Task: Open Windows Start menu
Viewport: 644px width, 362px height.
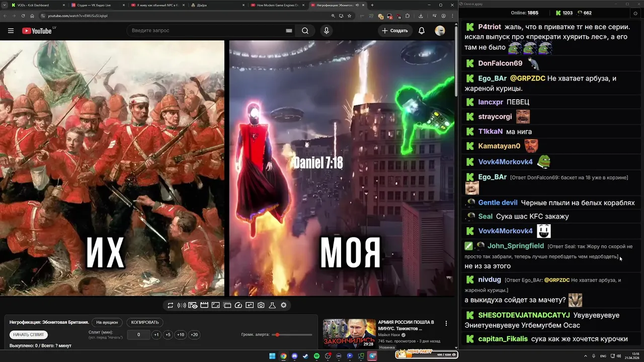Action: click(x=272, y=356)
